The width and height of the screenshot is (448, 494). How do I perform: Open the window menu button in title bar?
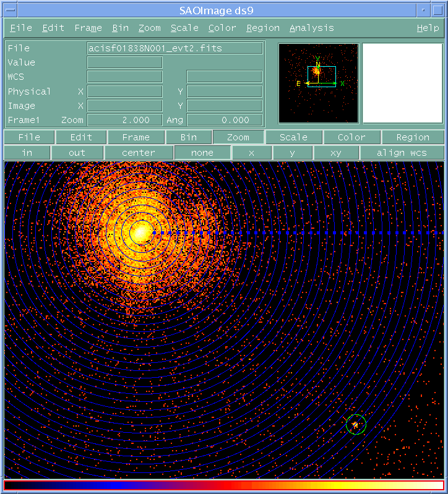click(11, 11)
